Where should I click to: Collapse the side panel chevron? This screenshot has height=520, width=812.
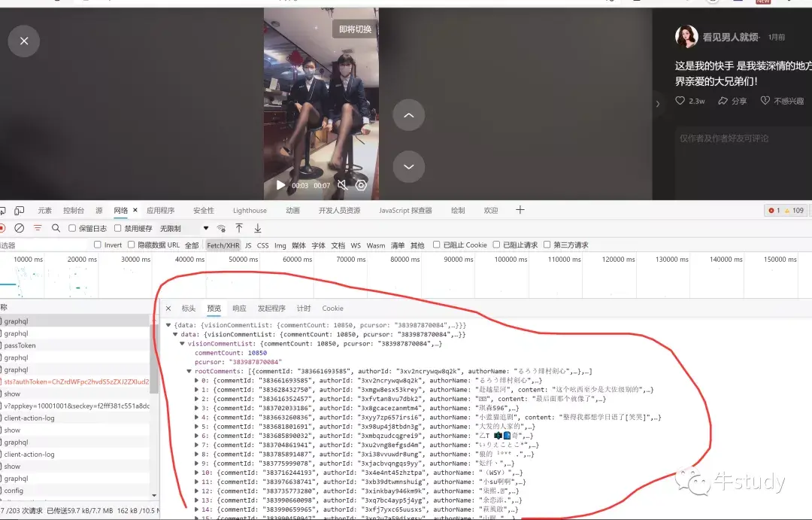coord(658,104)
